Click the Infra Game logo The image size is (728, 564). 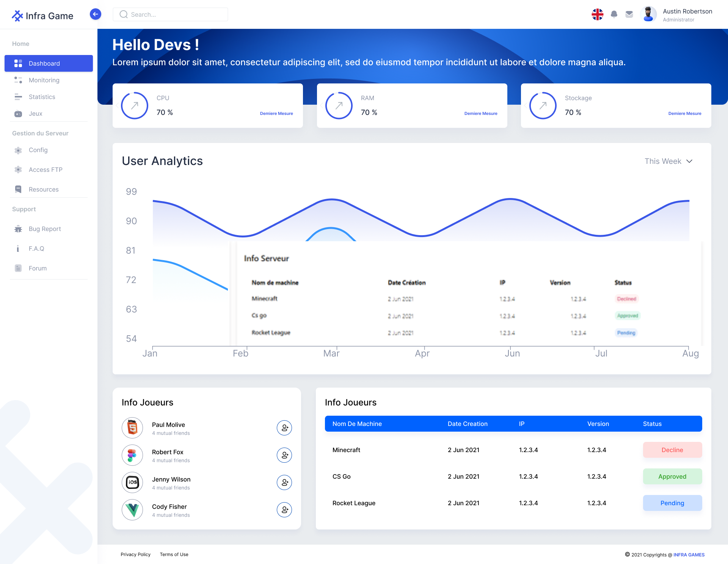pyautogui.click(x=42, y=16)
